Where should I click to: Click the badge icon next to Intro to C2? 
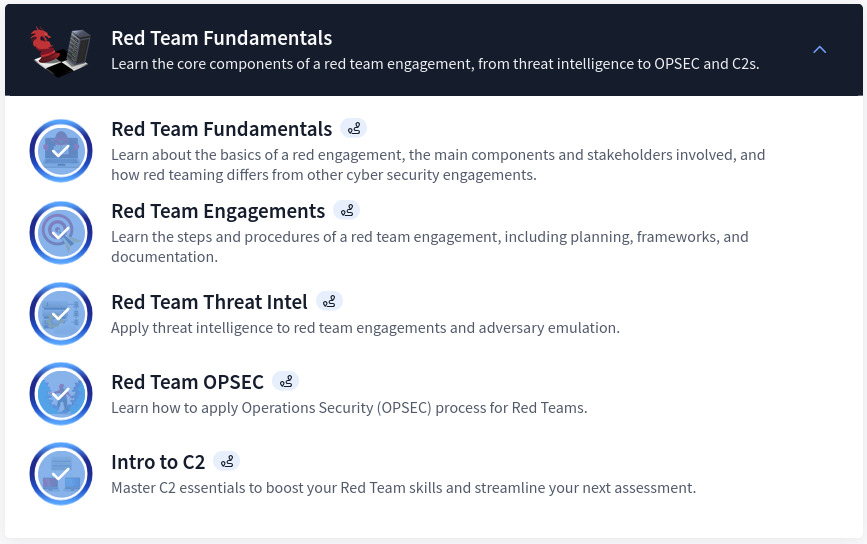pos(226,462)
